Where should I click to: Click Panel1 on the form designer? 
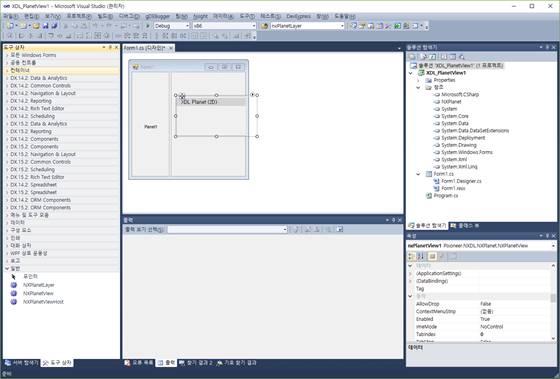coord(151,127)
